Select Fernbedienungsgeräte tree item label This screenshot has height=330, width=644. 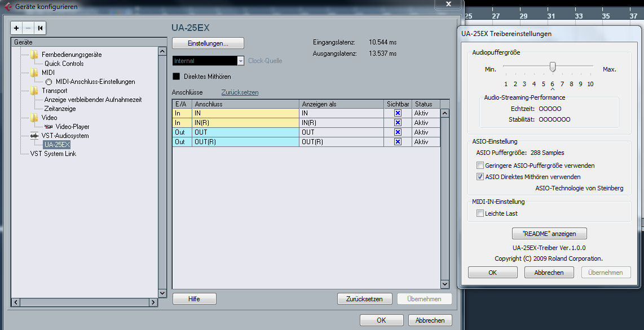72,55
